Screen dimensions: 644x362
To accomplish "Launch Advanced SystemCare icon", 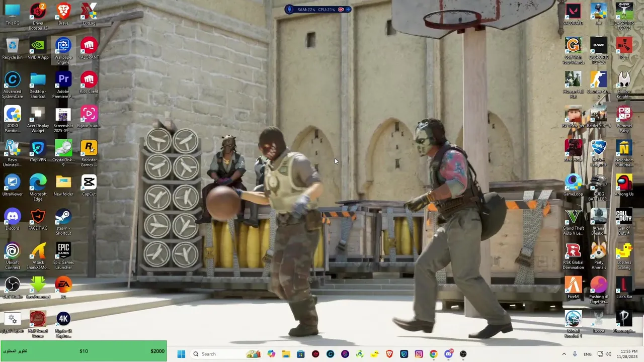I will coord(12,84).
